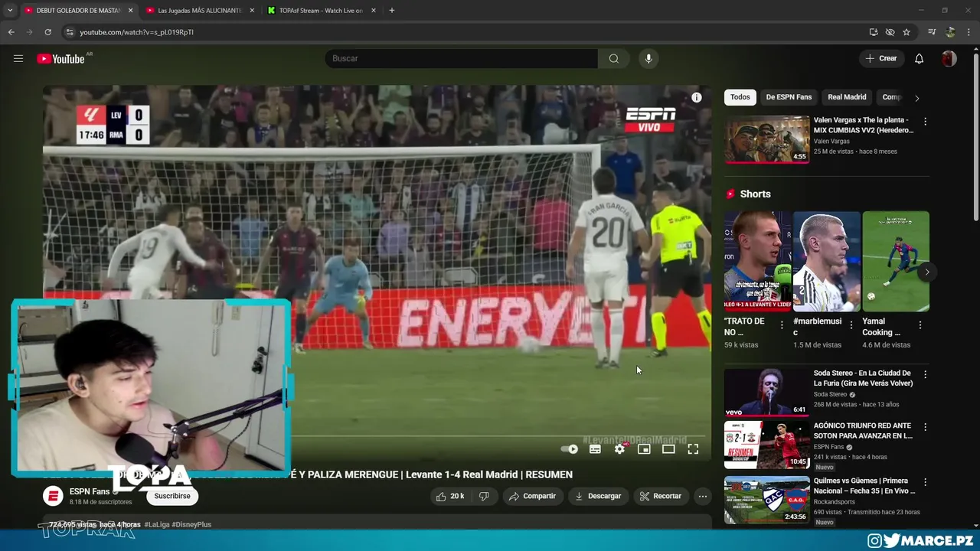Screen dimensions: 980x551
Task: Open the player settings gear
Action: point(619,449)
